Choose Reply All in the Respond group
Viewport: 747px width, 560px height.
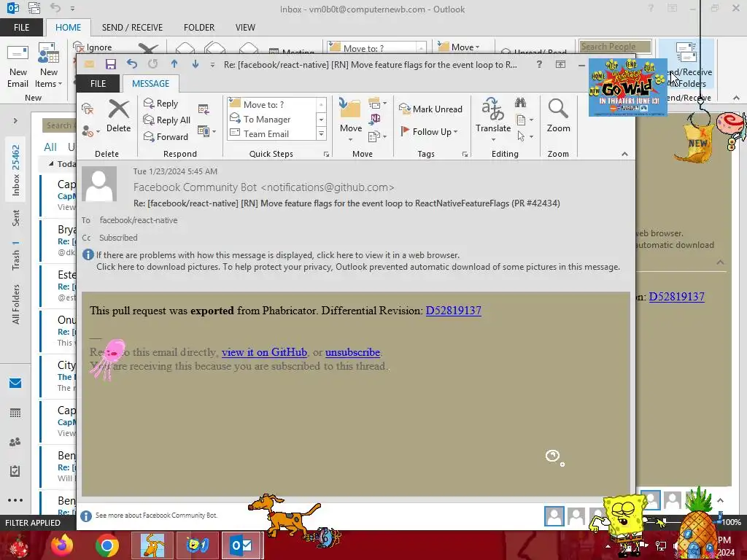tap(167, 120)
